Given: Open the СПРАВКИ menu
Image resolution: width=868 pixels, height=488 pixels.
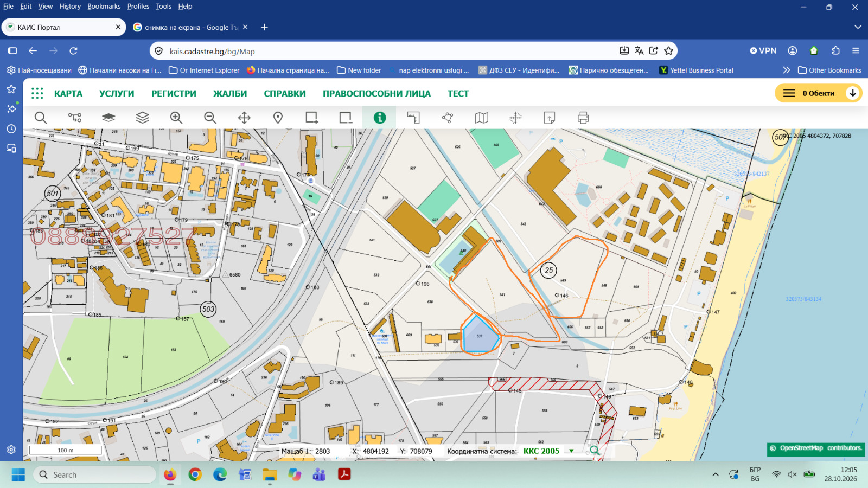Looking at the screenshot, I should click(x=285, y=93).
